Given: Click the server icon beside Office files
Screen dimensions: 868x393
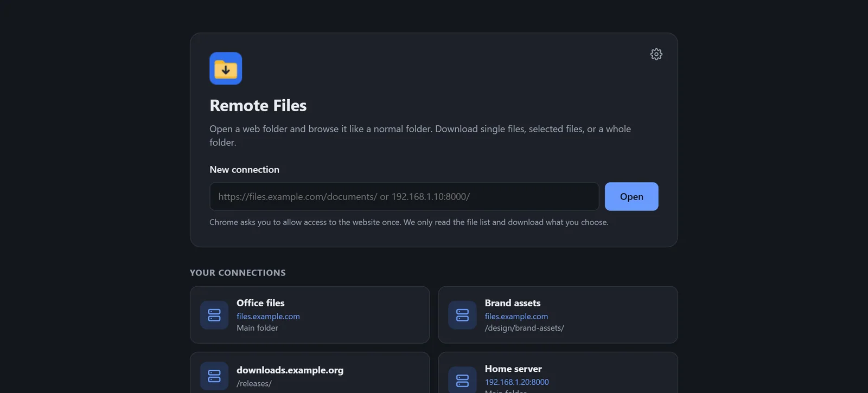Looking at the screenshot, I should (x=214, y=315).
